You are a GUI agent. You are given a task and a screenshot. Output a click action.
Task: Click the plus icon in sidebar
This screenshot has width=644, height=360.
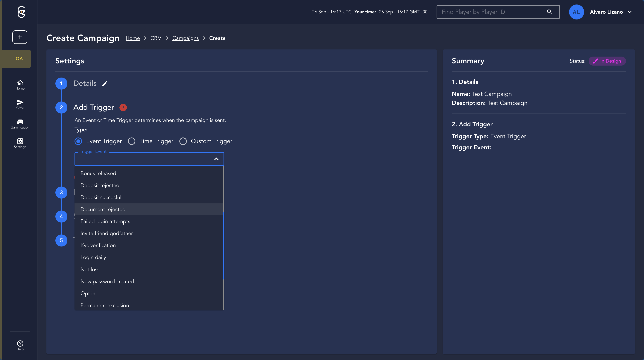(x=20, y=37)
